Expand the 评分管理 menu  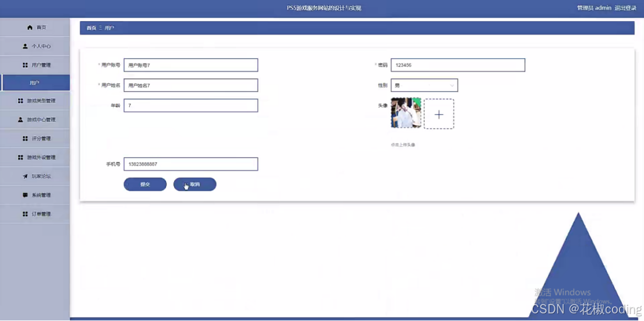point(35,139)
